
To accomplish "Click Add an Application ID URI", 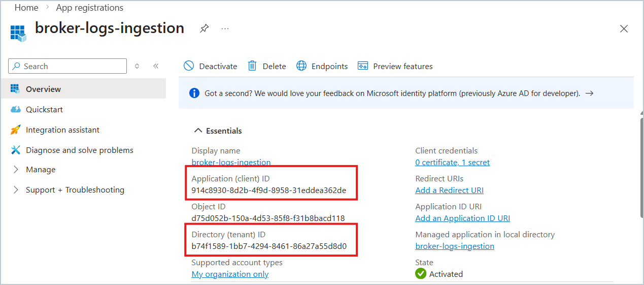I will coord(462,218).
